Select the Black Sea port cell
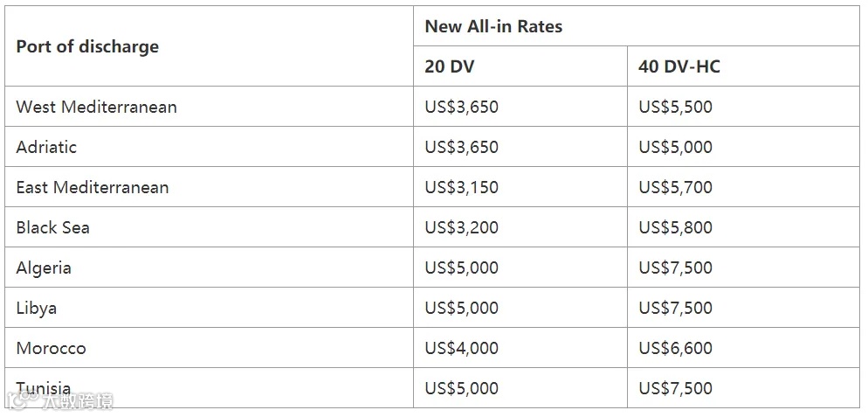 (x=52, y=227)
